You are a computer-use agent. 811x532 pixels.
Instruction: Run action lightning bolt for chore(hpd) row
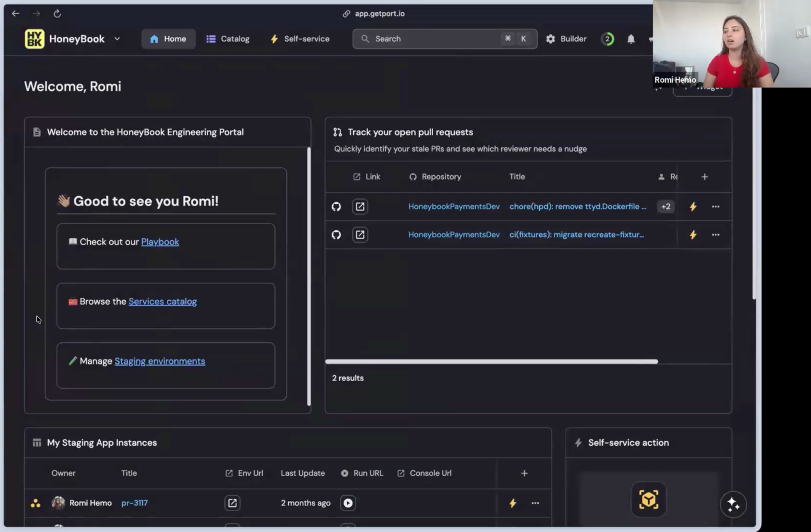tap(693, 207)
